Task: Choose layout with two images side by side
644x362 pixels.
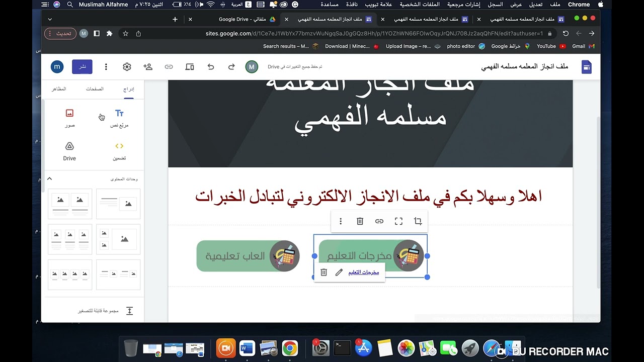Action: pos(70,204)
